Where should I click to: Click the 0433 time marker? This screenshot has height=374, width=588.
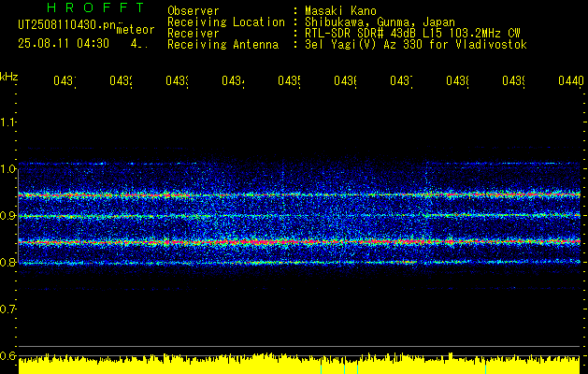[177, 80]
